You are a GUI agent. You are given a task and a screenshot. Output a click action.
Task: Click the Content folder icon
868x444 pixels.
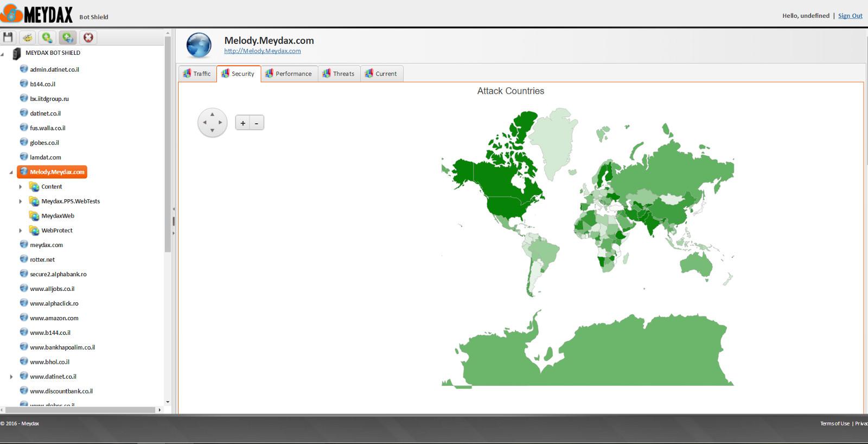coord(34,187)
